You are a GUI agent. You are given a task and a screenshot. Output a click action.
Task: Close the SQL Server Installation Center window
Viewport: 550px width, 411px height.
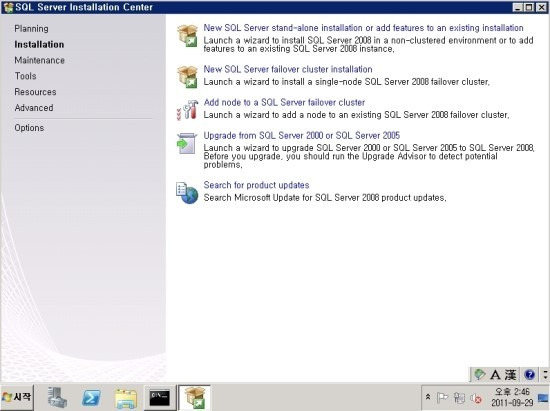click(541, 7)
